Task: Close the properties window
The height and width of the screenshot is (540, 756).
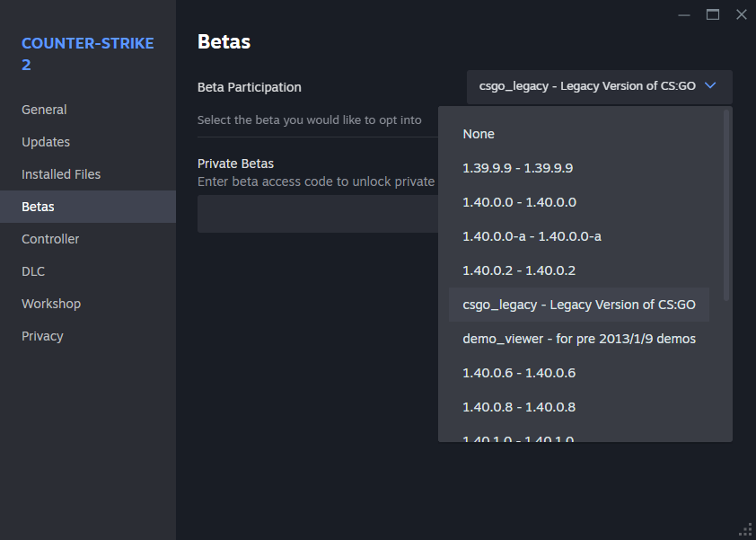Action: 742,15
